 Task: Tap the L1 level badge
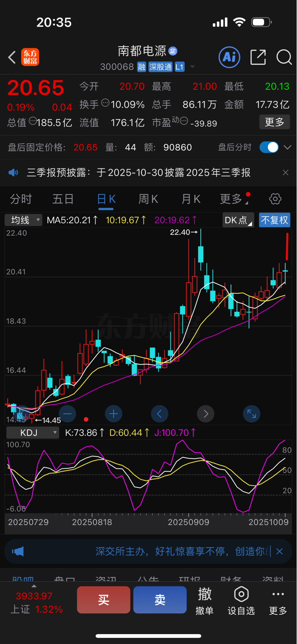(x=180, y=67)
